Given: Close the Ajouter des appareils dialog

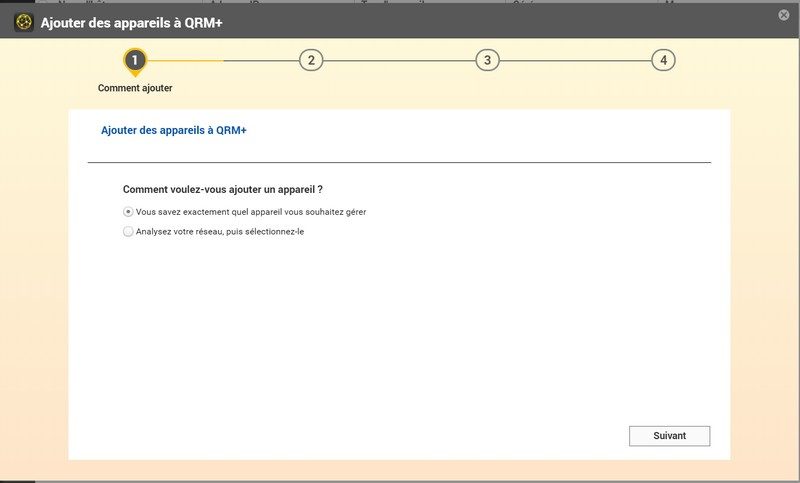Looking at the screenshot, I should (784, 15).
